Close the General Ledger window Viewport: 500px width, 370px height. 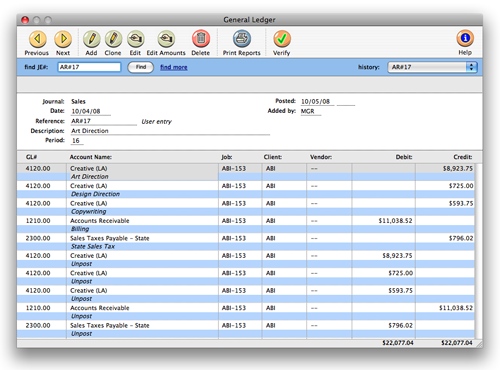25,20
